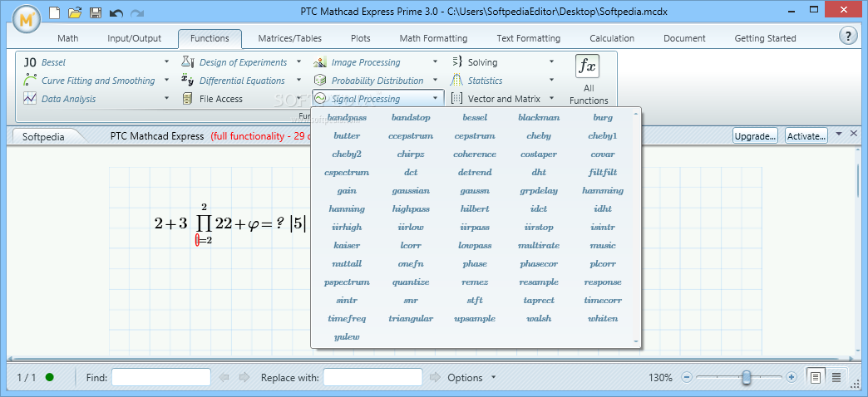Click the Differential Equations icon
Viewport: 868px width, 397px height.
pyautogui.click(x=188, y=81)
